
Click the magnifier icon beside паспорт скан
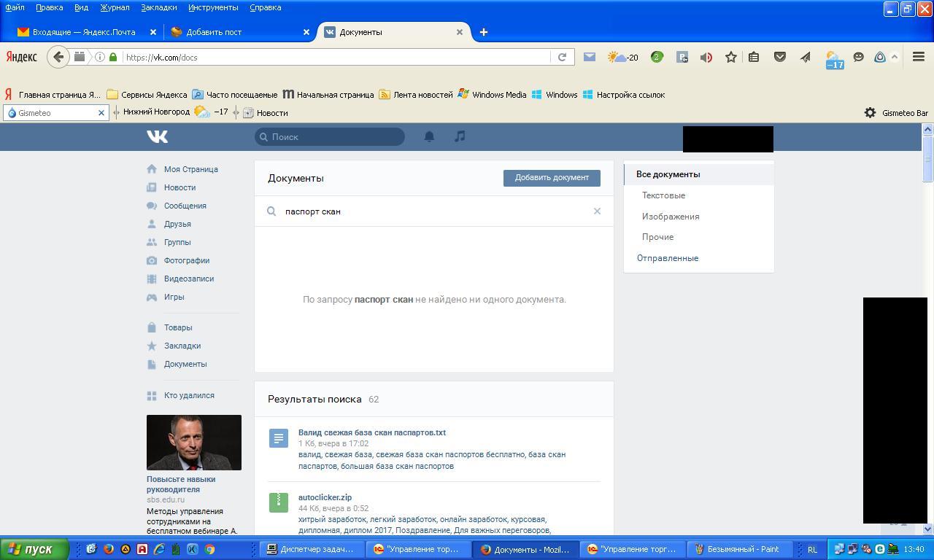click(x=271, y=211)
